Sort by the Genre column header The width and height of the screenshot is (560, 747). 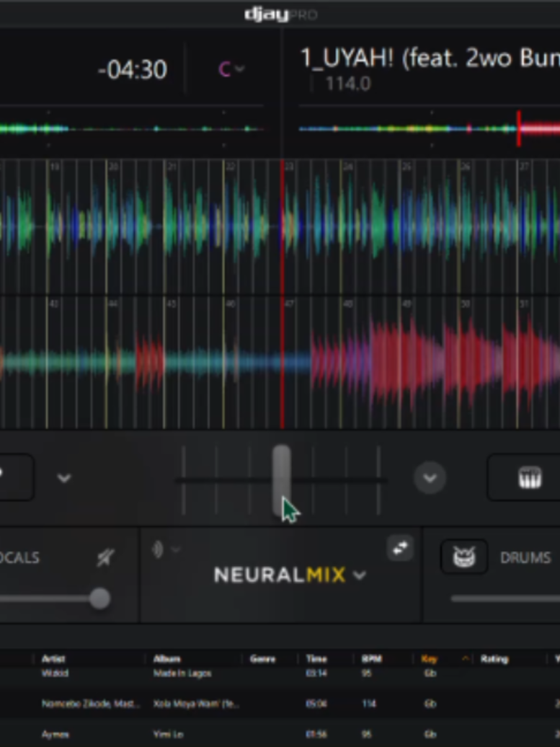[x=263, y=659]
